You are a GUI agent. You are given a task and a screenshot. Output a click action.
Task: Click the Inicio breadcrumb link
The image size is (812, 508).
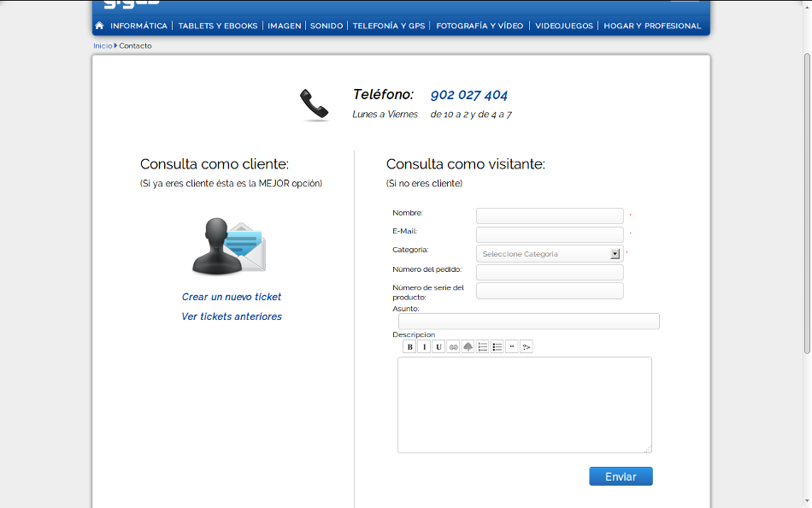103,45
